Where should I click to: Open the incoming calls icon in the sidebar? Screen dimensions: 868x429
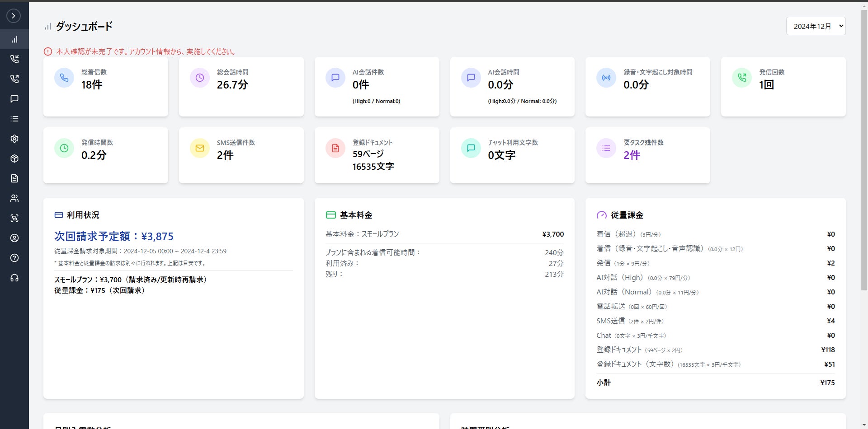[x=14, y=59]
